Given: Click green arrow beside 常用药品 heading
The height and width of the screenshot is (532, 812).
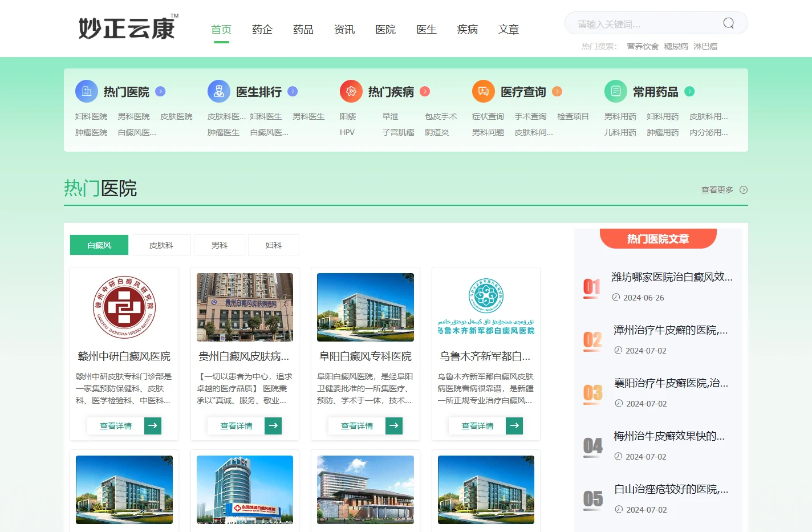Looking at the screenshot, I should click(x=689, y=91).
